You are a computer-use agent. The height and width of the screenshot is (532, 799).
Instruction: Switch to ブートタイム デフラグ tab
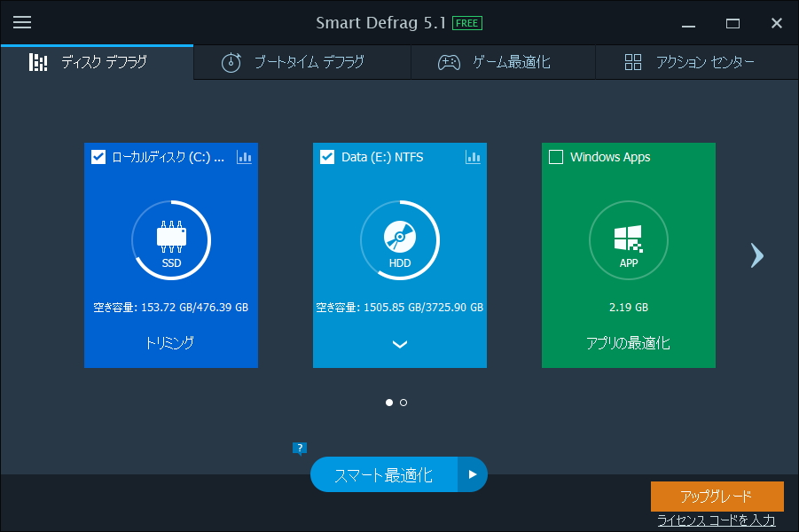pyautogui.click(x=302, y=62)
